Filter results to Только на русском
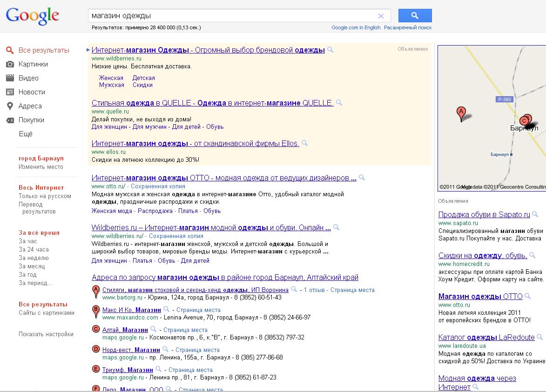This screenshot has height=392, width=546. (45, 196)
